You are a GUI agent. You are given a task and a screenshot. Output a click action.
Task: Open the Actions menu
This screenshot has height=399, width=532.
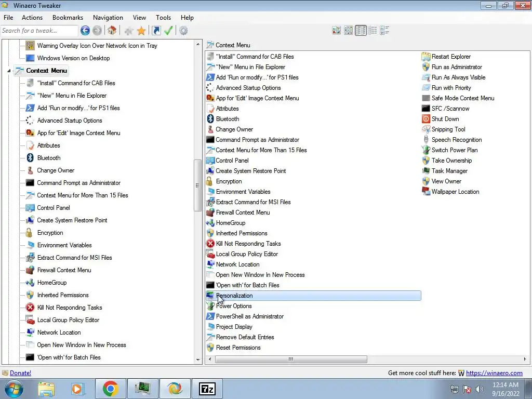pos(32,18)
